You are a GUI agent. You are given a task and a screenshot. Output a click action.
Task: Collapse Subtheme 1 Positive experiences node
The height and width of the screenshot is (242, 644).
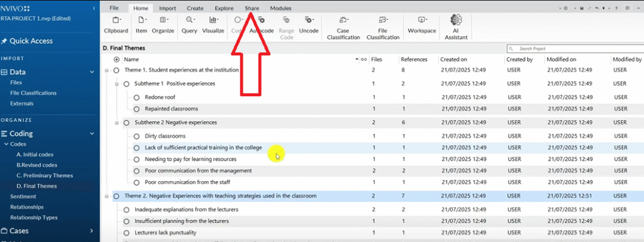pyautogui.click(x=116, y=84)
